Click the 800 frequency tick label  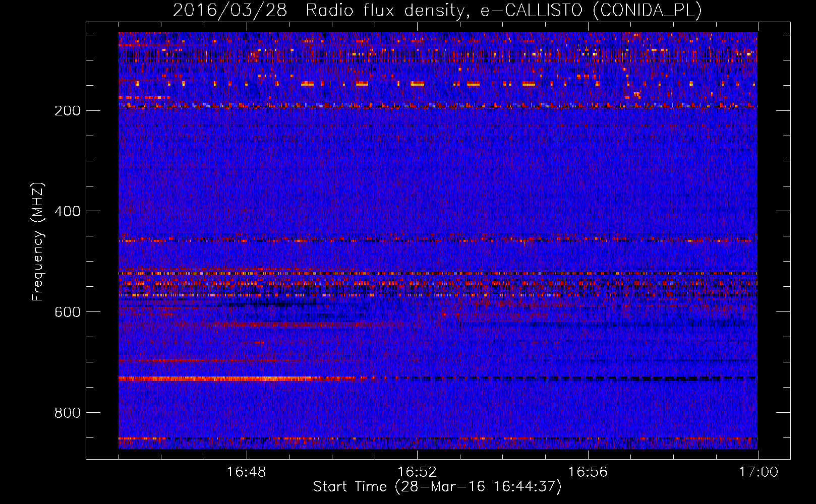click(67, 413)
